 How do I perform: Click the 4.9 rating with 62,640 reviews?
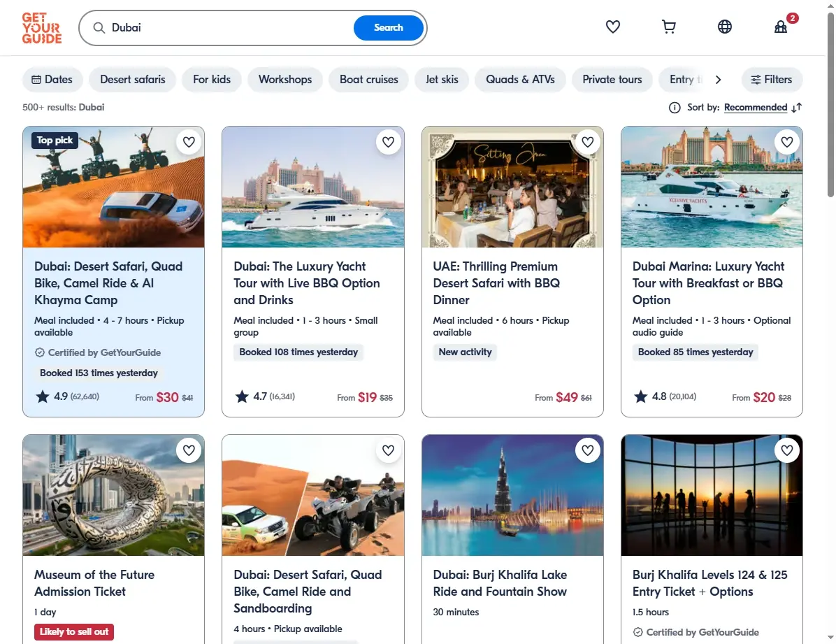pos(67,396)
